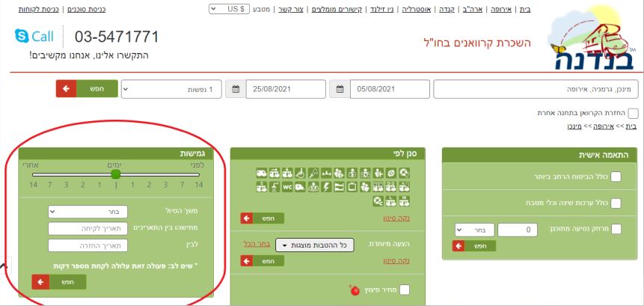Toggle the NEW camper filter icon
Screen dimensions: 644x306
378,187
